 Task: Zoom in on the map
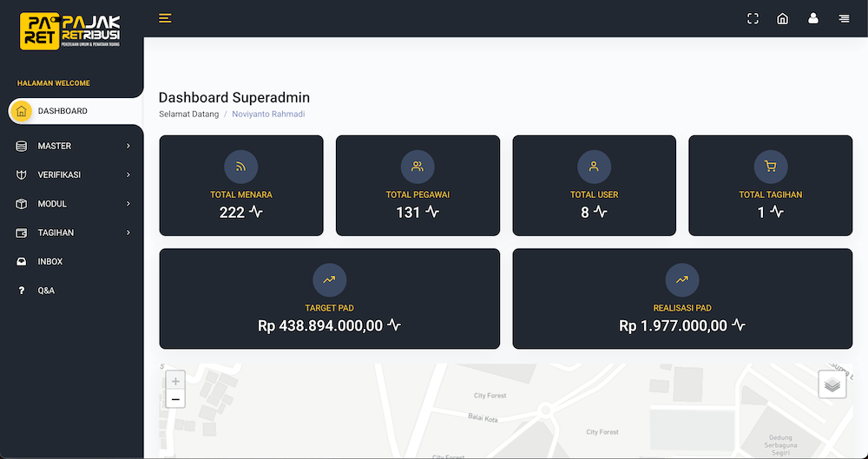point(175,381)
